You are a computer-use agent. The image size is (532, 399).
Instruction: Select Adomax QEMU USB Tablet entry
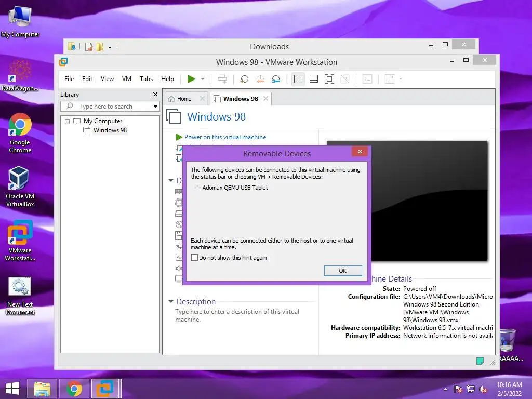click(x=235, y=188)
